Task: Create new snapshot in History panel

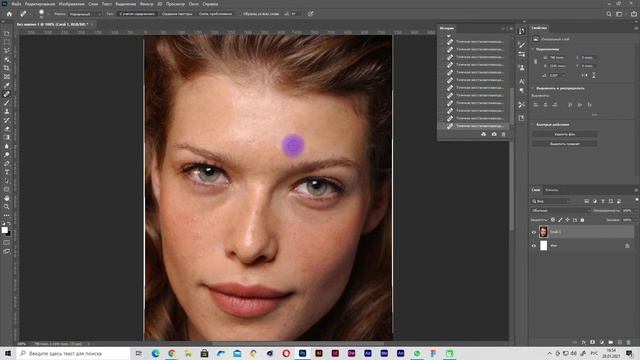Action: click(494, 134)
